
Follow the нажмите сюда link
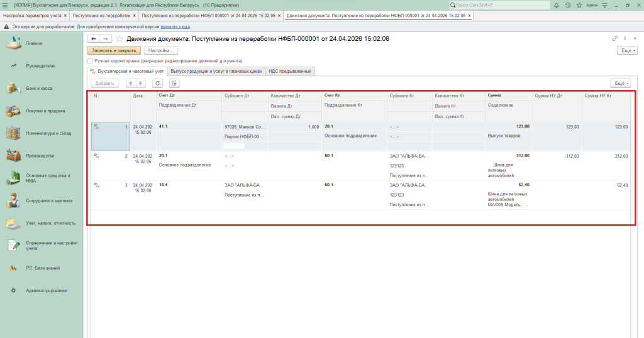(x=175, y=26)
